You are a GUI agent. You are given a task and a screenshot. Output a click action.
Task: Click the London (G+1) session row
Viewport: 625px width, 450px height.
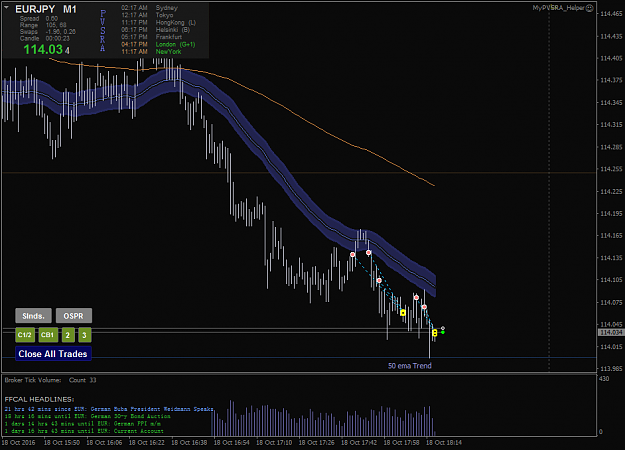[158, 44]
